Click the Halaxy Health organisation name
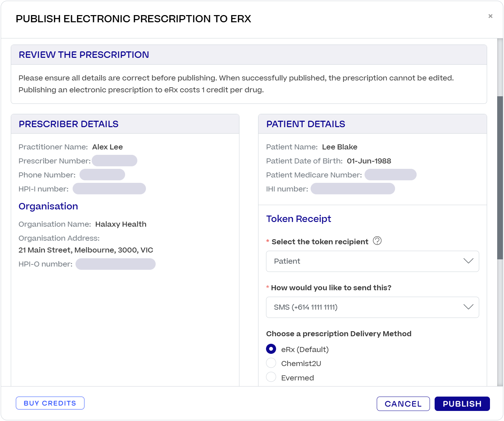 click(121, 224)
